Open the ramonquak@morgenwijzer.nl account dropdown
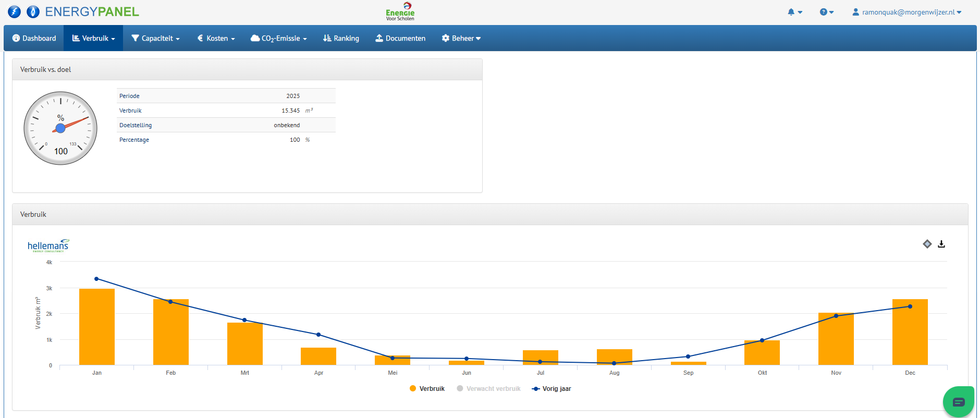This screenshot has height=418, width=980. (x=906, y=12)
